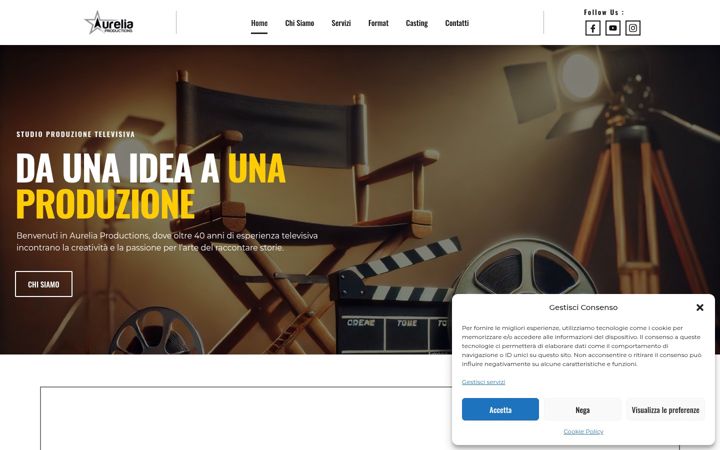Open the Facebook social icon
This screenshot has height=450, width=720.
[592, 28]
